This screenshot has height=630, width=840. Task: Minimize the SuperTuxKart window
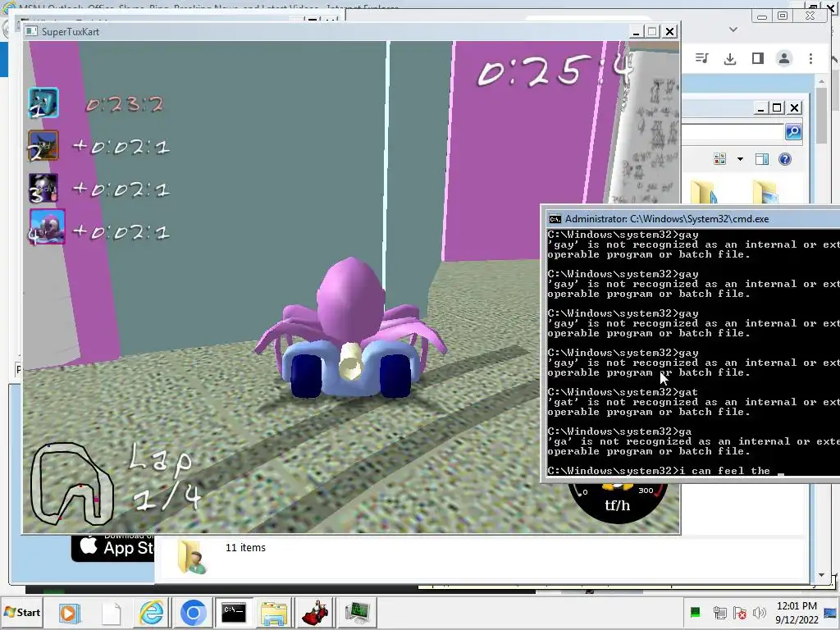click(x=636, y=32)
